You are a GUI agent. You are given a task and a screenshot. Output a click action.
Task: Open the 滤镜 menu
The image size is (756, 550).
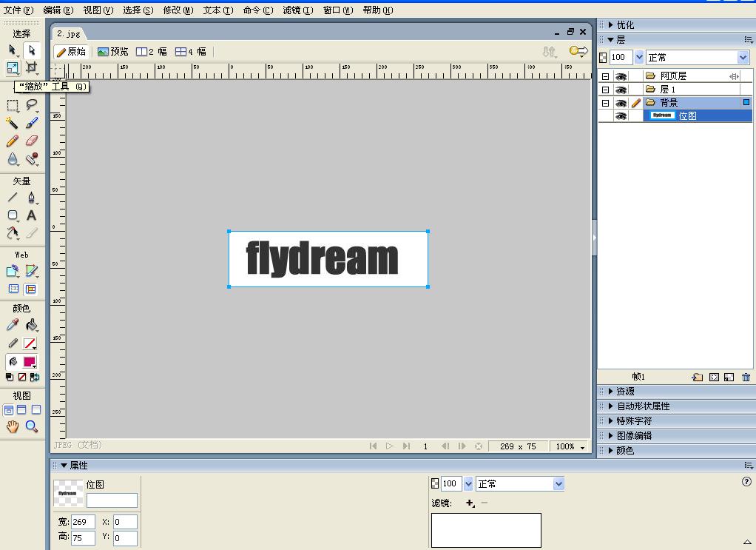pos(297,10)
